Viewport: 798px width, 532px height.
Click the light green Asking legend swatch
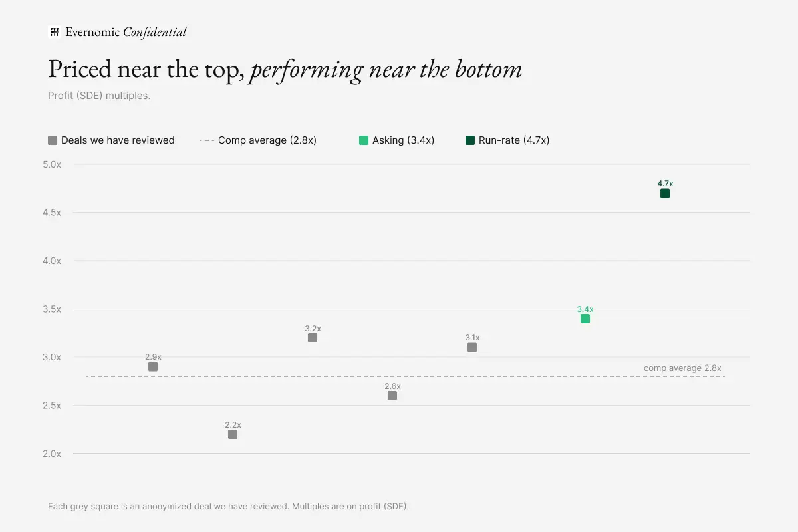point(364,140)
